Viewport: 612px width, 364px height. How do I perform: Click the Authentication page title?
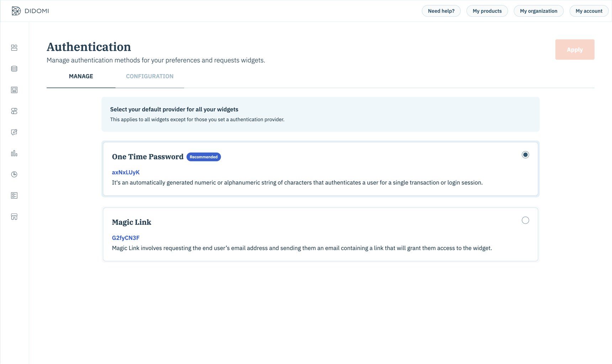tap(89, 47)
